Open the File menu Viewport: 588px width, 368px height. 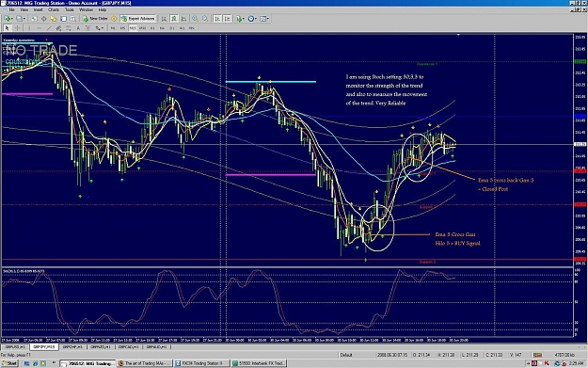click(x=12, y=9)
